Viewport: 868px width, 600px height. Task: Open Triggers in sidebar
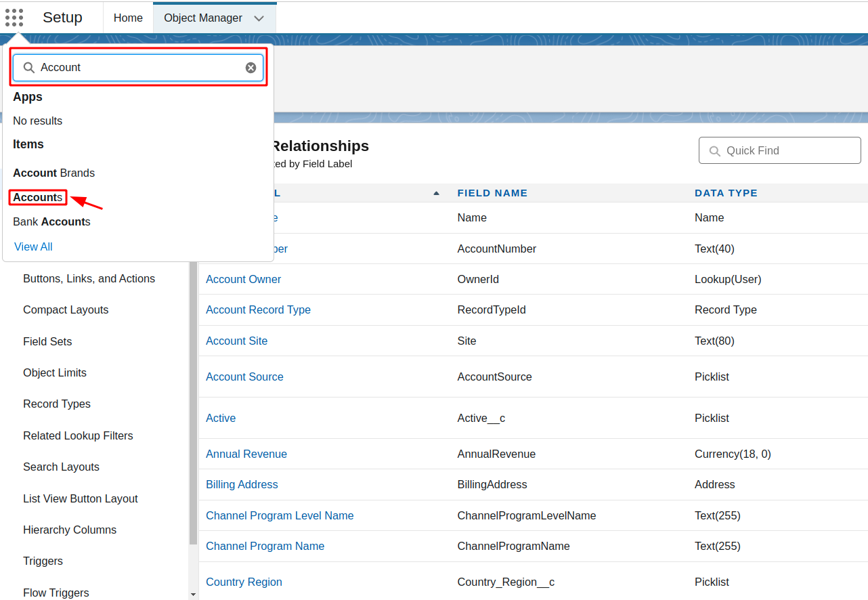tap(43, 561)
